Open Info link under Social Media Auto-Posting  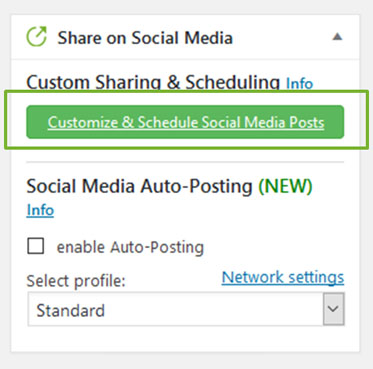[40, 210]
